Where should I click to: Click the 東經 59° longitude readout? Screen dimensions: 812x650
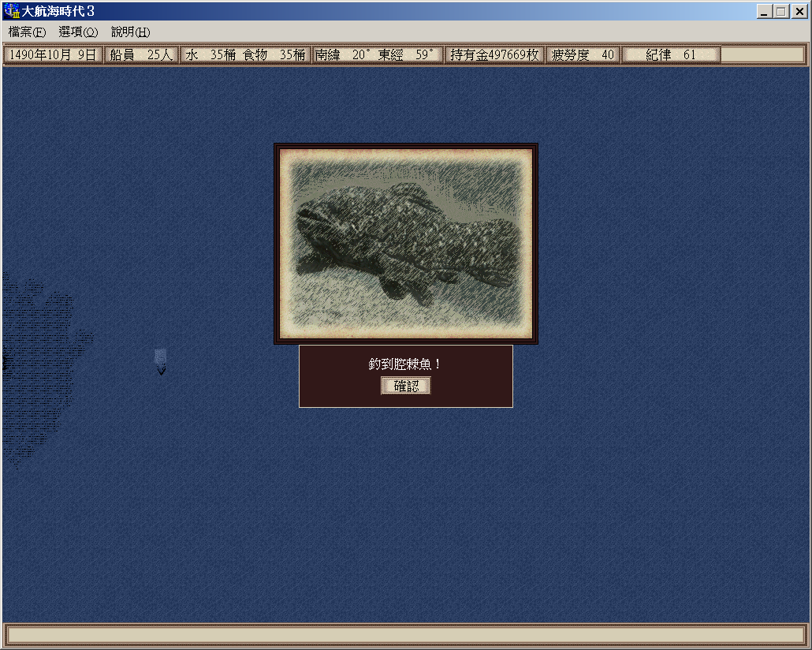pyautogui.click(x=407, y=55)
